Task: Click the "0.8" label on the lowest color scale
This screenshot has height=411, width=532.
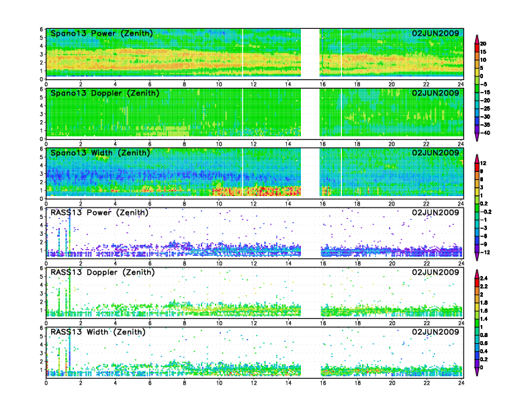Action: 484,335
